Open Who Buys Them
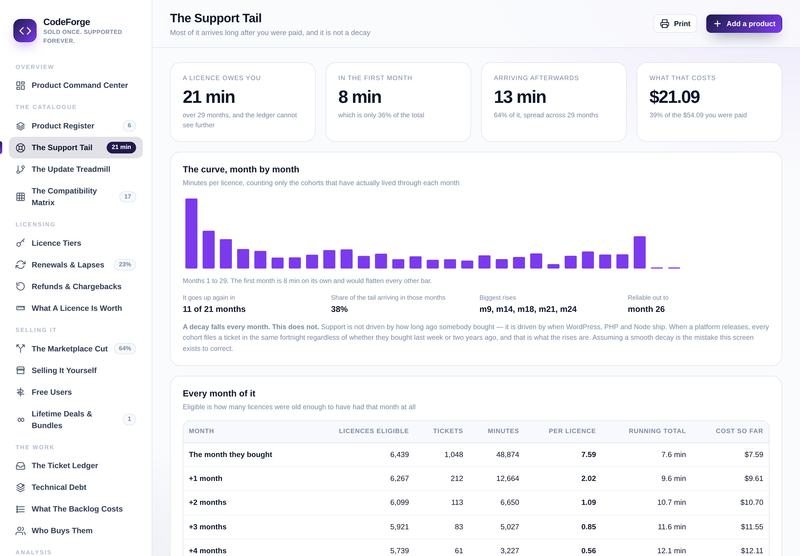 point(76,531)
